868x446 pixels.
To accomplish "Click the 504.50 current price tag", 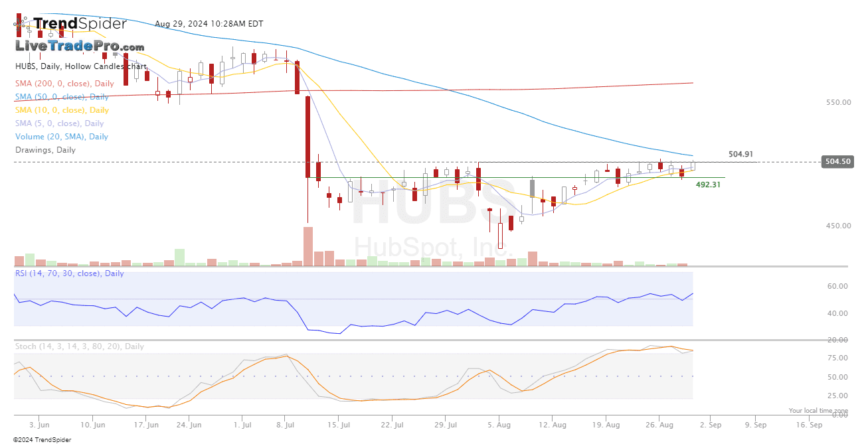I will coord(837,161).
